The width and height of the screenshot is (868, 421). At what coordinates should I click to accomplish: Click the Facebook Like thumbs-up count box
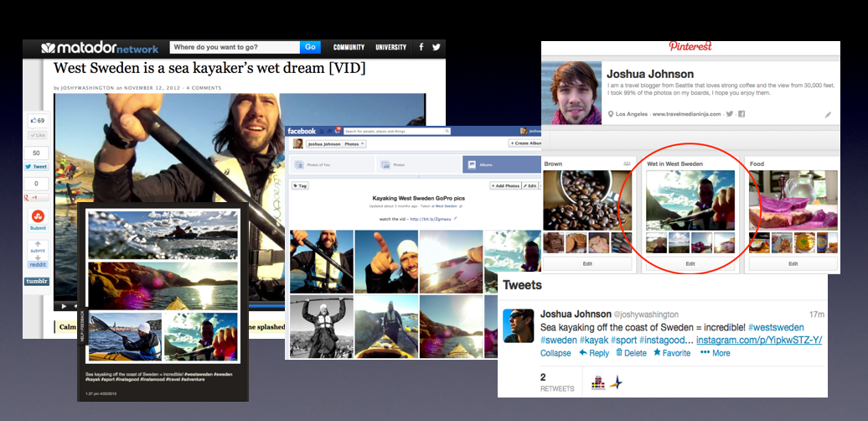pos(37,120)
